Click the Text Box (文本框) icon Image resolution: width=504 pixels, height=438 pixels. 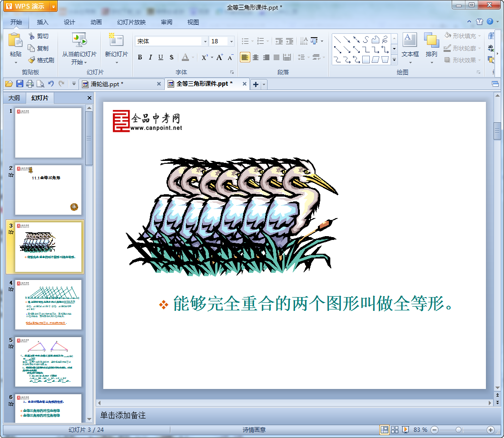pyautogui.click(x=410, y=40)
